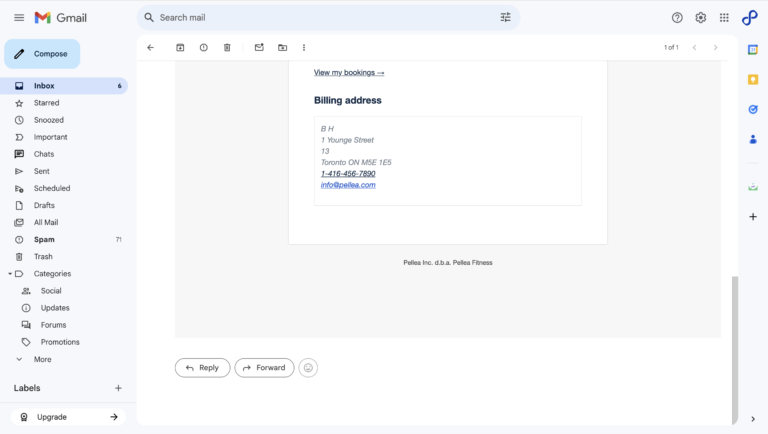Mark the email as unread

coord(259,47)
